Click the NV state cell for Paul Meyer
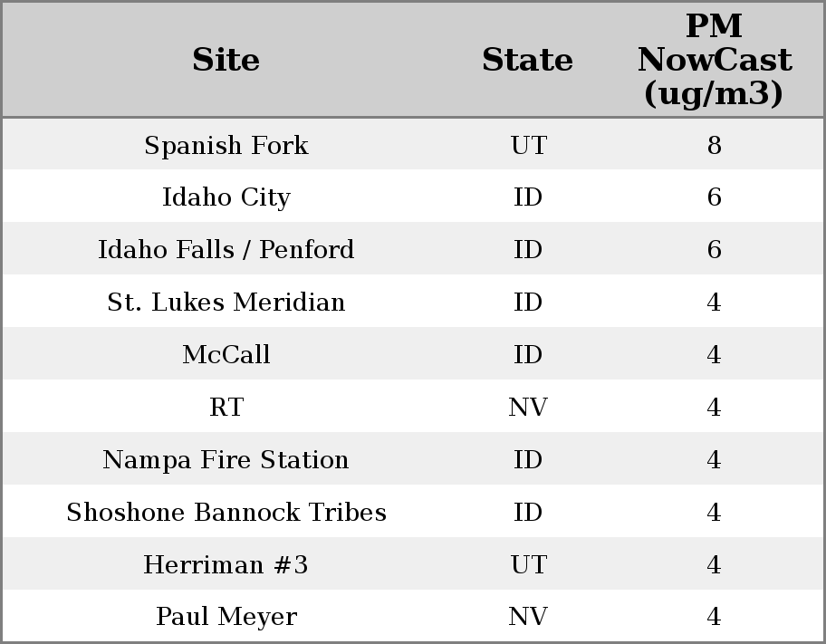The height and width of the screenshot is (644, 826). tap(528, 617)
